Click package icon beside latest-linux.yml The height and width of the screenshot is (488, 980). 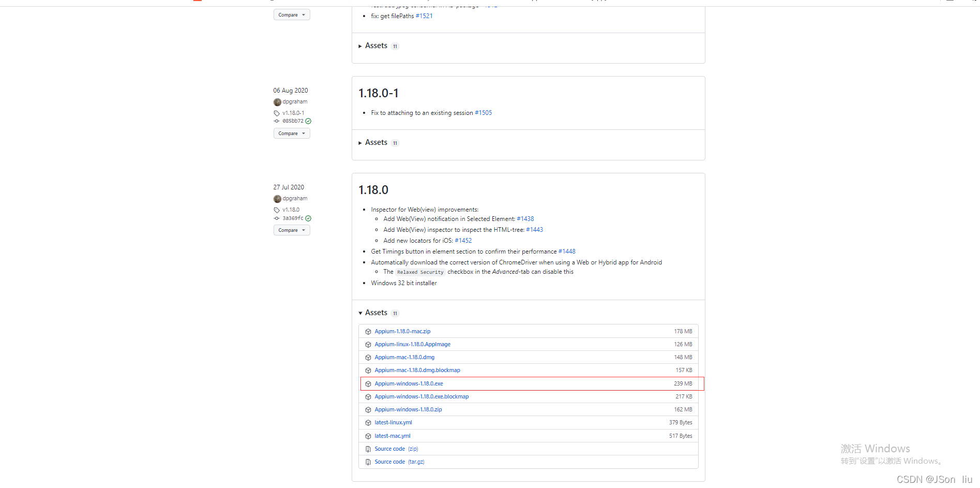(x=368, y=423)
